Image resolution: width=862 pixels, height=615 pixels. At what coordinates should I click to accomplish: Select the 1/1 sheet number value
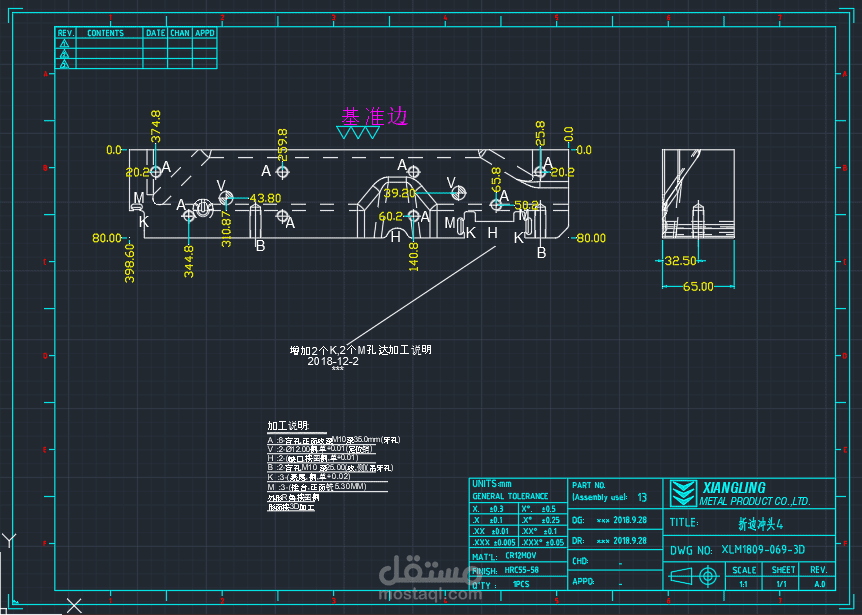pos(781,584)
